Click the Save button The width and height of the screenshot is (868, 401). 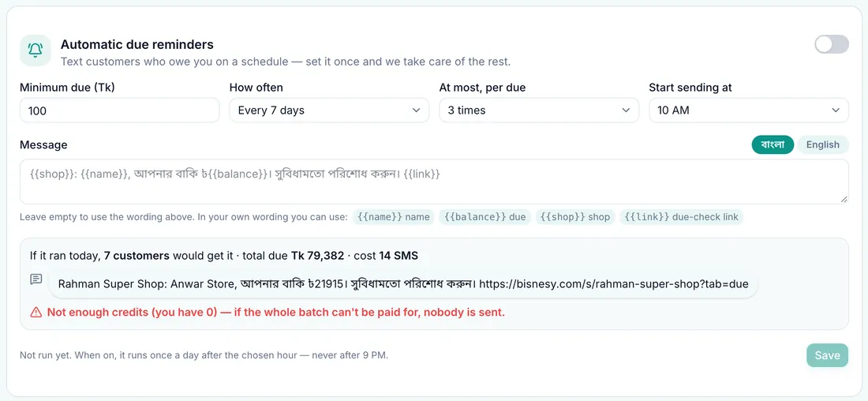(x=827, y=355)
